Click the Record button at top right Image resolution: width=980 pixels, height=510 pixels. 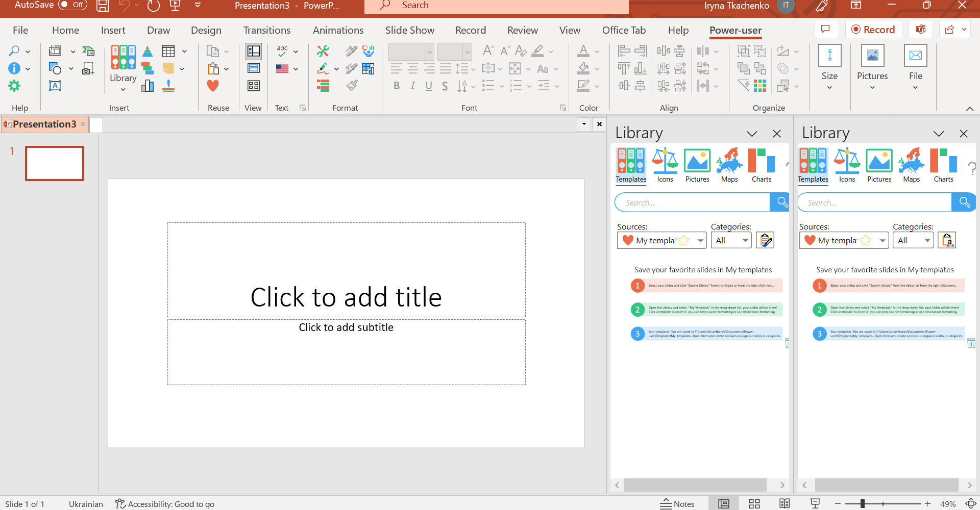873,29
